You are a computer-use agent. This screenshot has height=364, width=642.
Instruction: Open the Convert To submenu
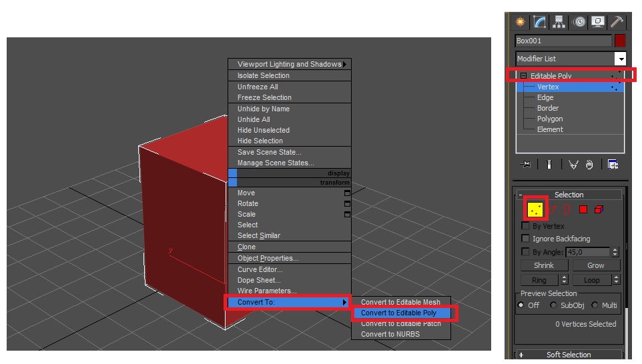click(x=290, y=302)
